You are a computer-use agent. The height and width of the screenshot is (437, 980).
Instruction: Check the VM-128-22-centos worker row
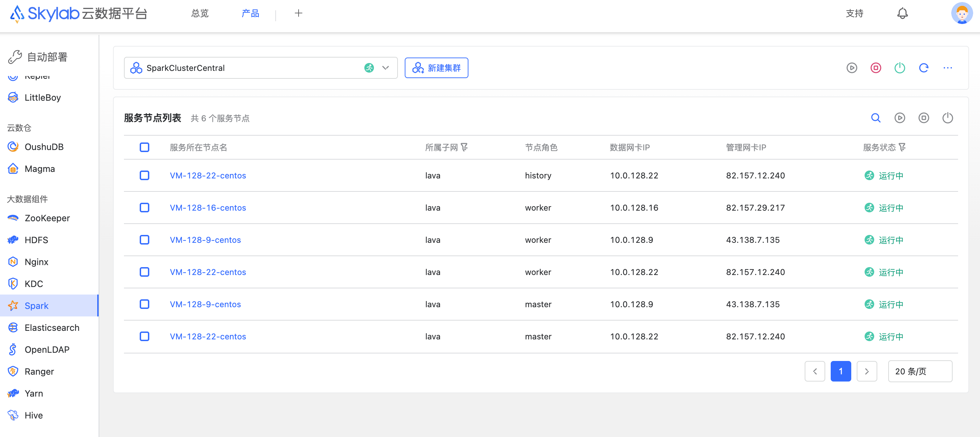pyautogui.click(x=145, y=272)
